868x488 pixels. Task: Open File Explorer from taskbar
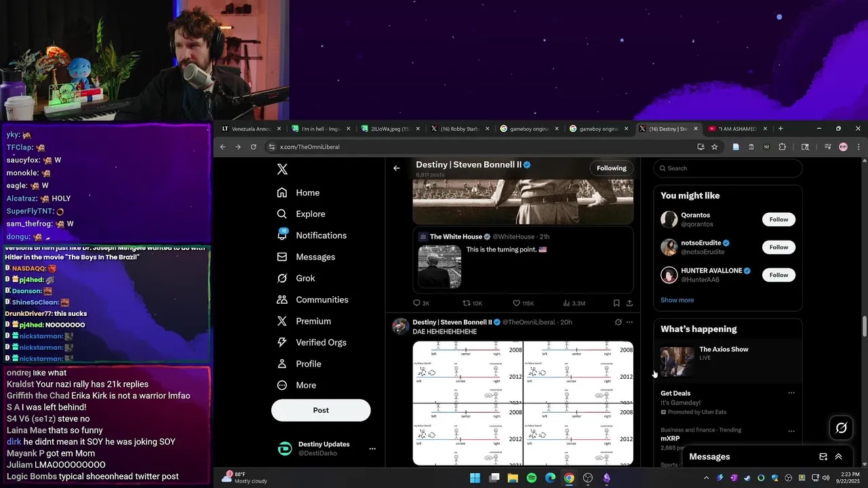tap(513, 478)
